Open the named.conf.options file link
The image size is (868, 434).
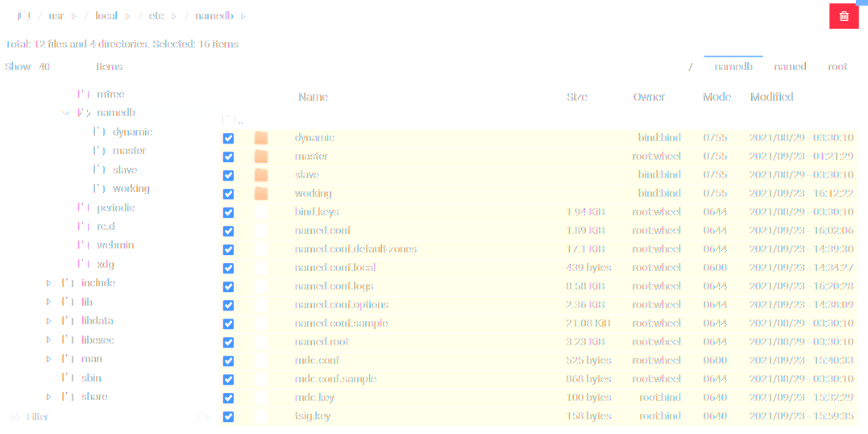[341, 305]
